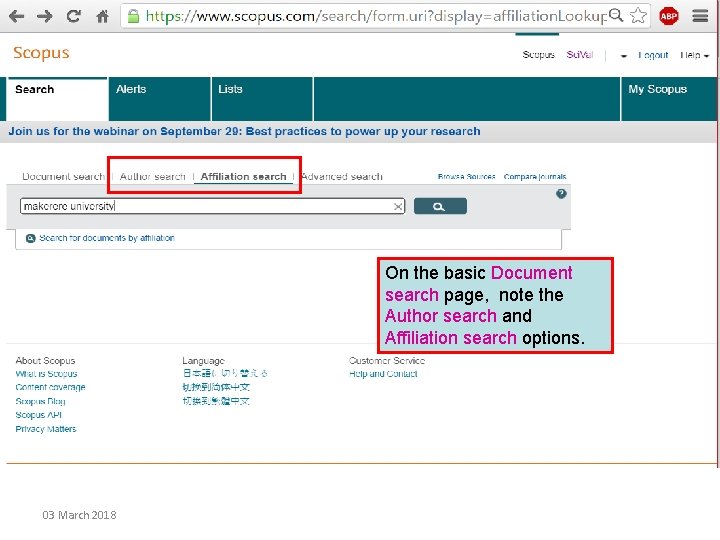The width and height of the screenshot is (720, 540).
Task: Click Search for documents by affiliation
Action: tap(107, 238)
